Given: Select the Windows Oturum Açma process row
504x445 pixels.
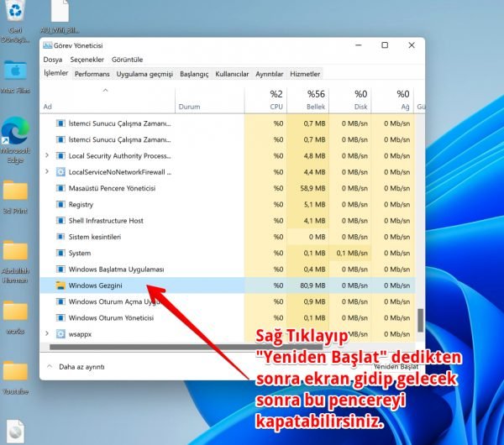Looking at the screenshot, I should pos(228,301).
